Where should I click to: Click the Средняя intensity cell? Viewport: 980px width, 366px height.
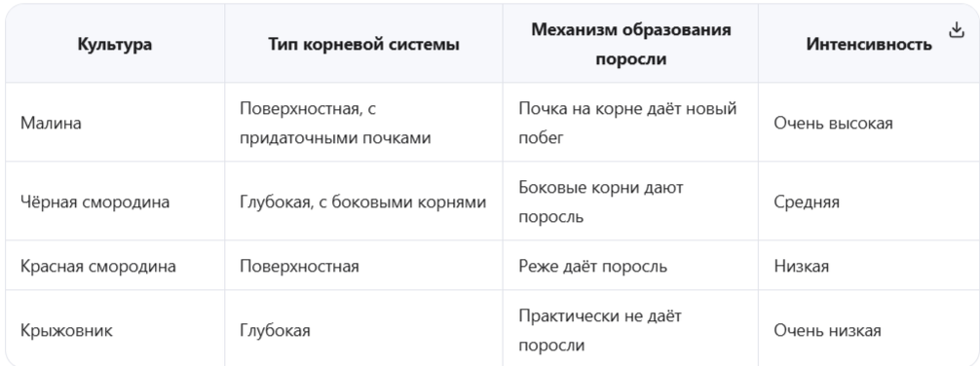point(807,201)
